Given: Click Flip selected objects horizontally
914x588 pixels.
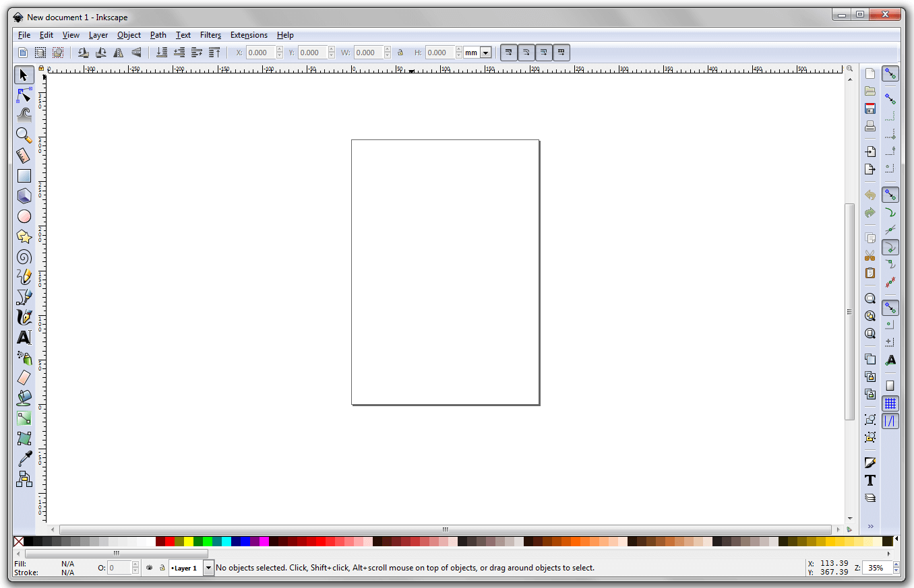Looking at the screenshot, I should (118, 53).
